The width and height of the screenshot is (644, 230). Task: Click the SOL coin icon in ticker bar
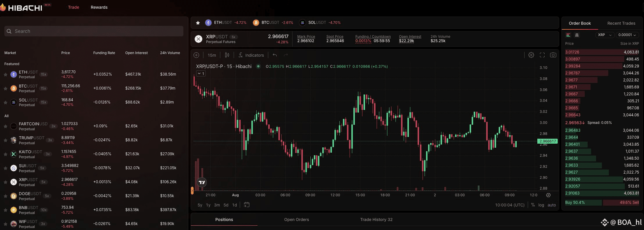(302, 23)
